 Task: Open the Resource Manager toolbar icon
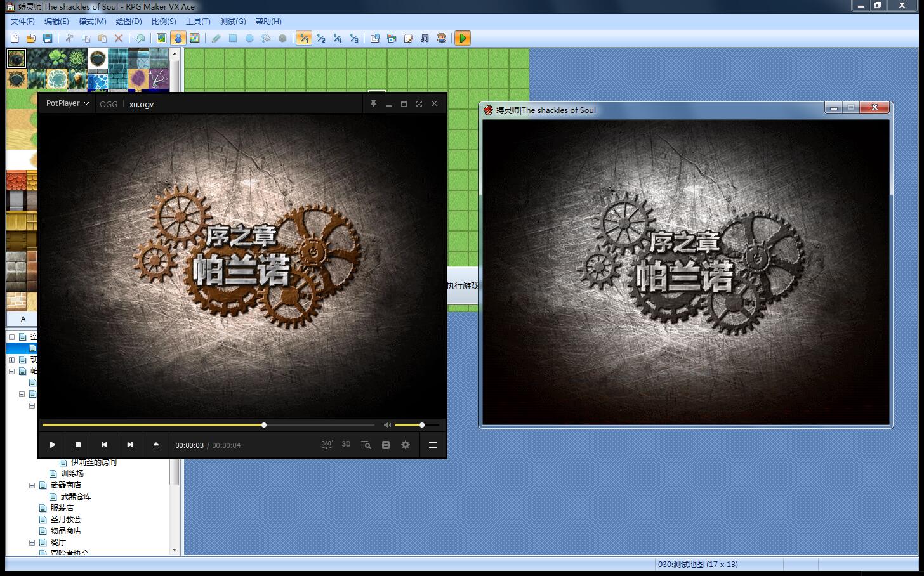coord(392,38)
